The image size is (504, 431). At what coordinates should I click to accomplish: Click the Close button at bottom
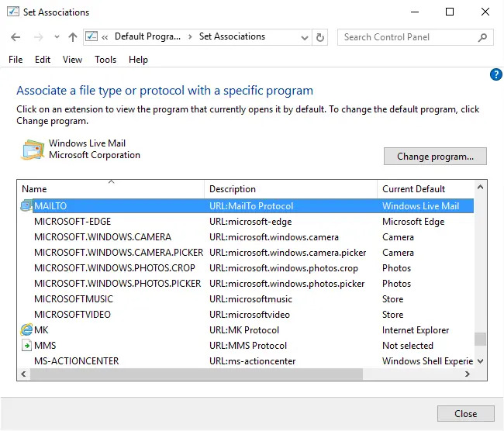point(465,414)
